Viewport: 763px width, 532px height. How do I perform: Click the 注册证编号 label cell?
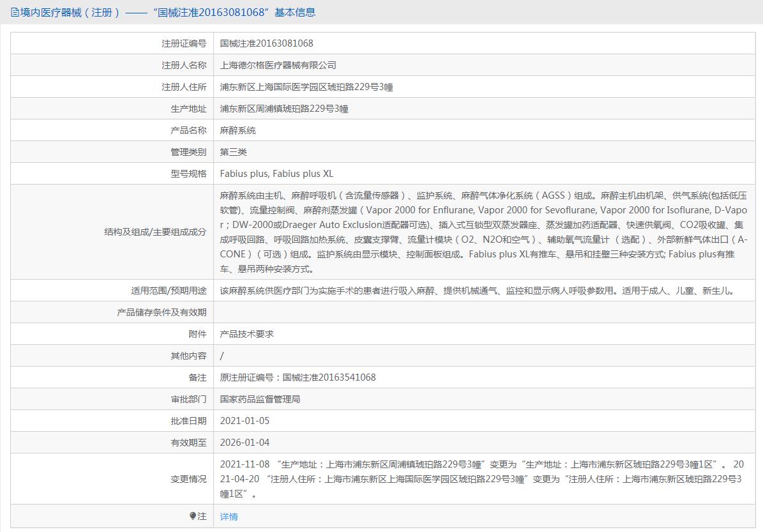click(x=112, y=43)
